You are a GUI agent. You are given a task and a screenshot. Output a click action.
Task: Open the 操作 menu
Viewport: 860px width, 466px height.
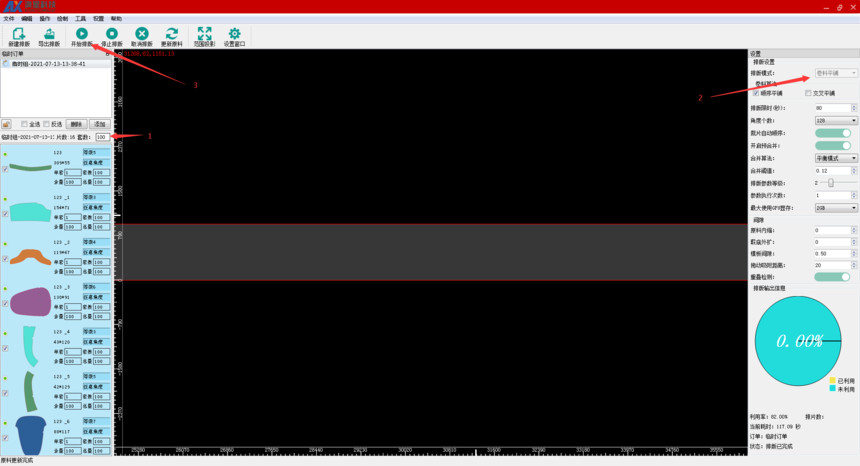point(44,19)
